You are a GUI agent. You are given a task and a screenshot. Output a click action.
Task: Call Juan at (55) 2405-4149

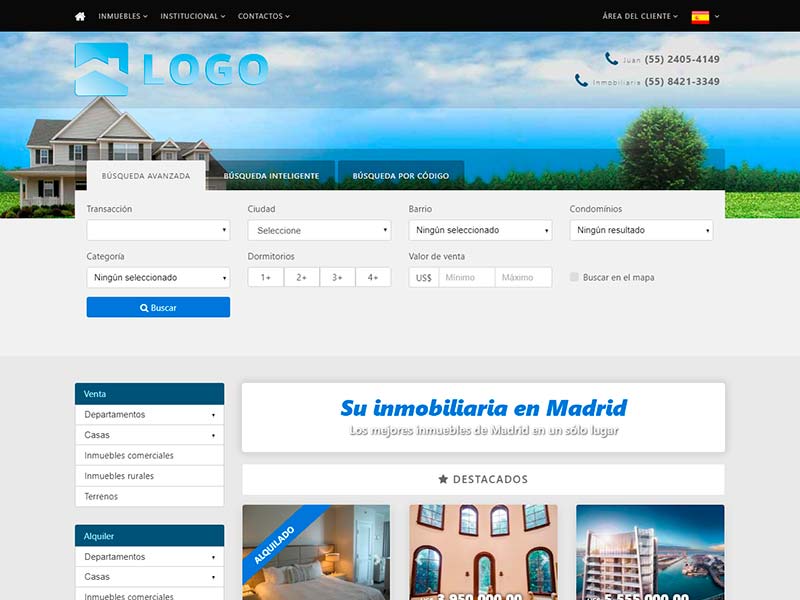point(682,59)
